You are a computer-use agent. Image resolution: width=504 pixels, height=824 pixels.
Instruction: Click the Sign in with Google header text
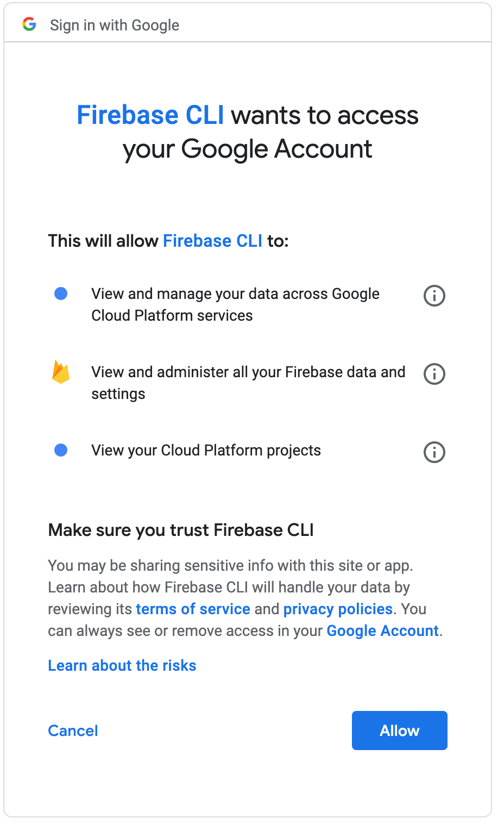point(115,25)
